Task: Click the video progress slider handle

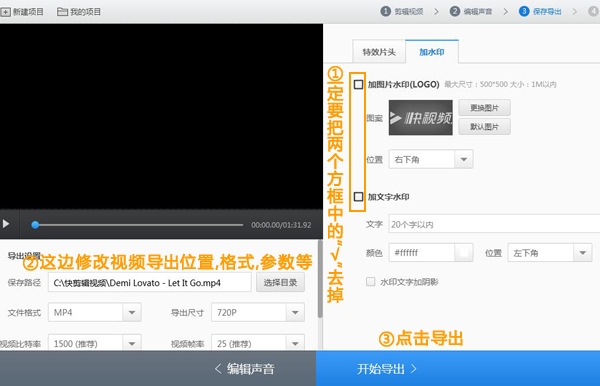Action: (35, 225)
